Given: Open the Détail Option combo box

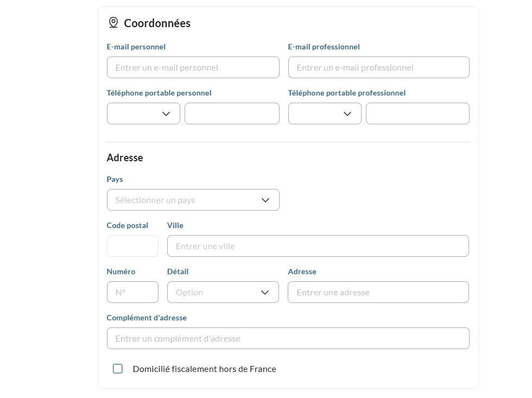Looking at the screenshot, I should 223,292.
